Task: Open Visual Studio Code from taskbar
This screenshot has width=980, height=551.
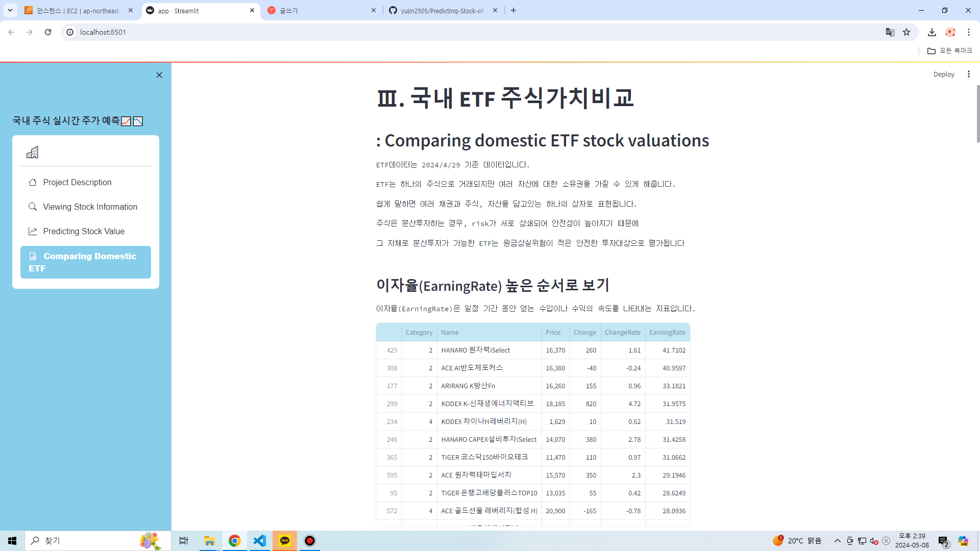Action: click(260, 540)
